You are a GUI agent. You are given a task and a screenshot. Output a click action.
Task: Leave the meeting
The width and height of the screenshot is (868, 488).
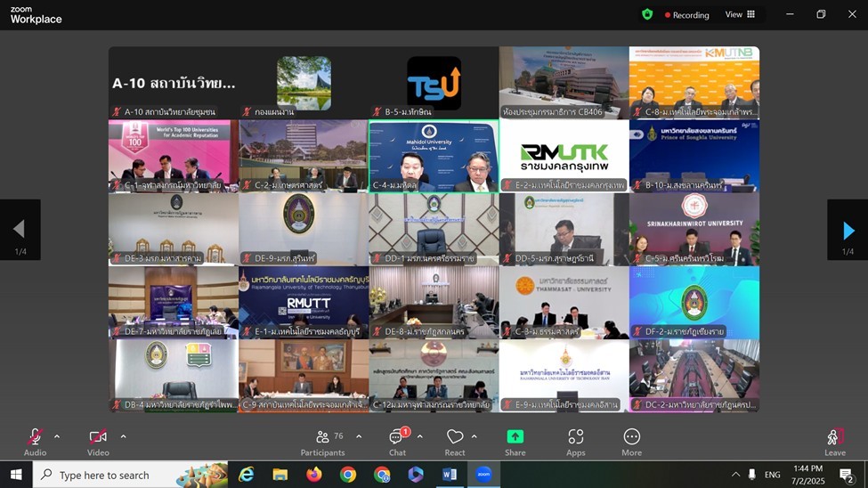[x=834, y=442]
